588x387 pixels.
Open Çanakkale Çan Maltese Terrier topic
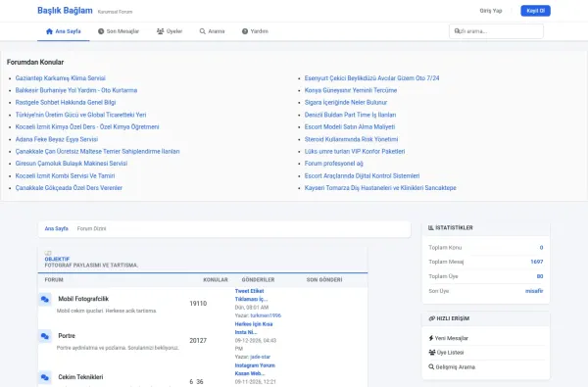point(97,152)
